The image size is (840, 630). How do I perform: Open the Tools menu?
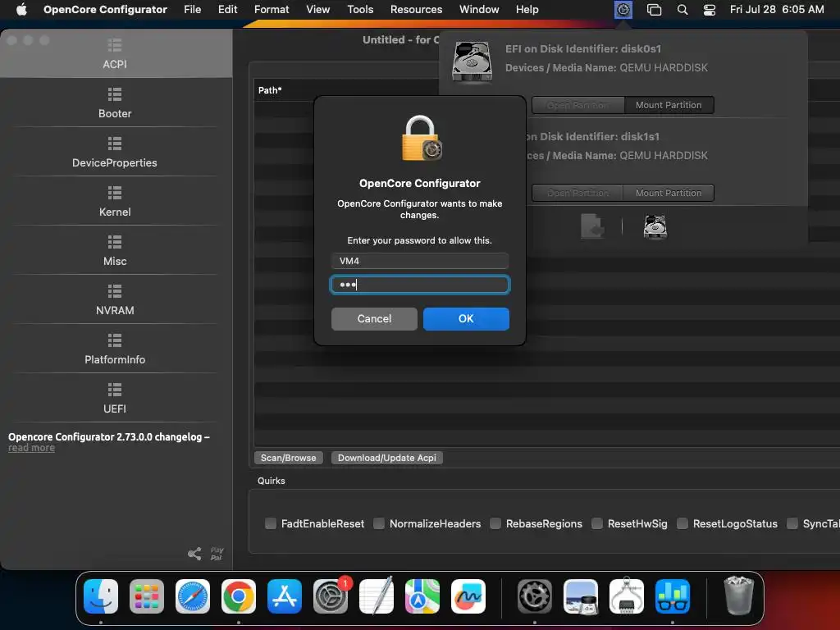(360, 10)
